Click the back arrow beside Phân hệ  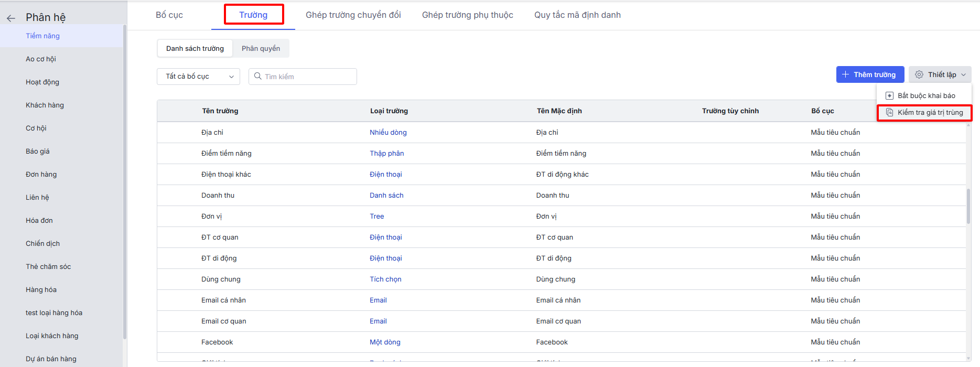click(11, 18)
